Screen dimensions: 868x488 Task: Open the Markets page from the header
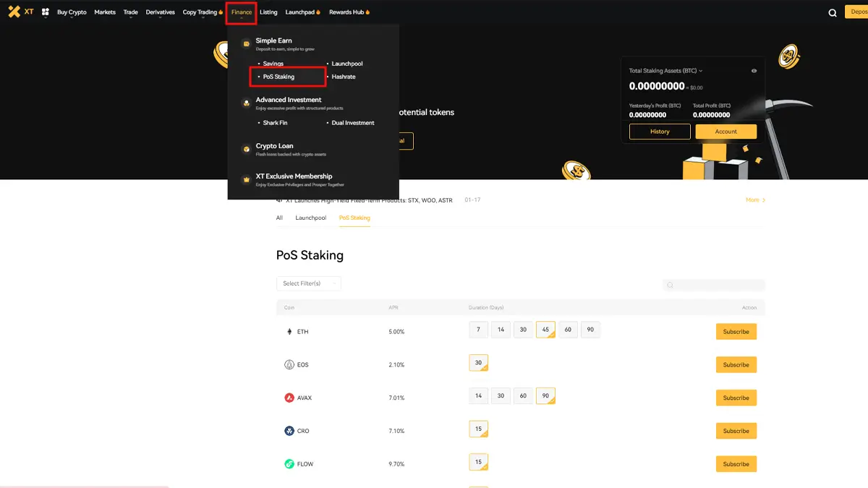pos(105,12)
